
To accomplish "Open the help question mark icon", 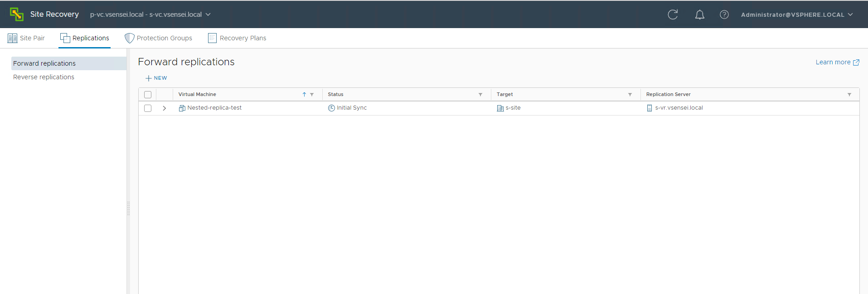I will [724, 14].
